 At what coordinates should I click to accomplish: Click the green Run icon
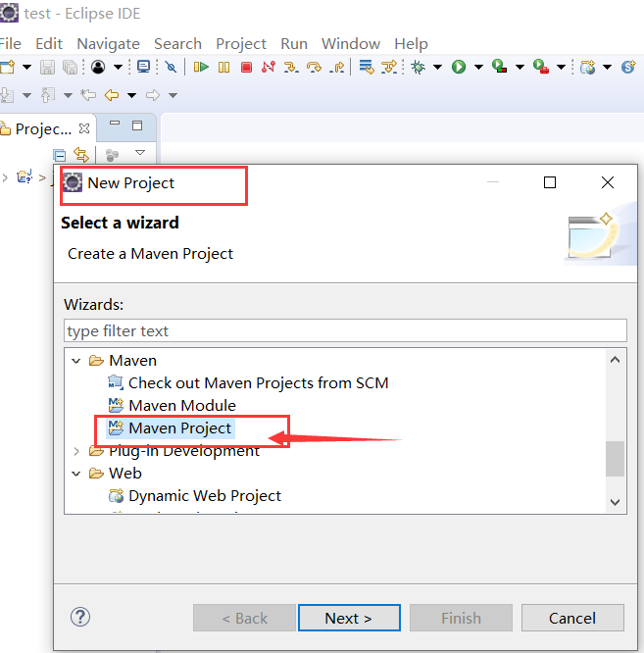point(459,67)
